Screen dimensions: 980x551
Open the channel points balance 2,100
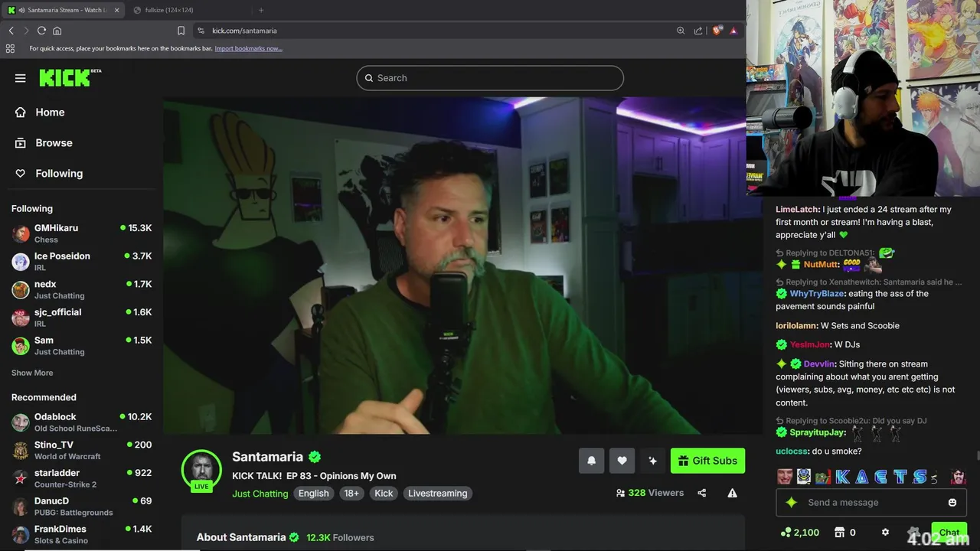click(799, 533)
